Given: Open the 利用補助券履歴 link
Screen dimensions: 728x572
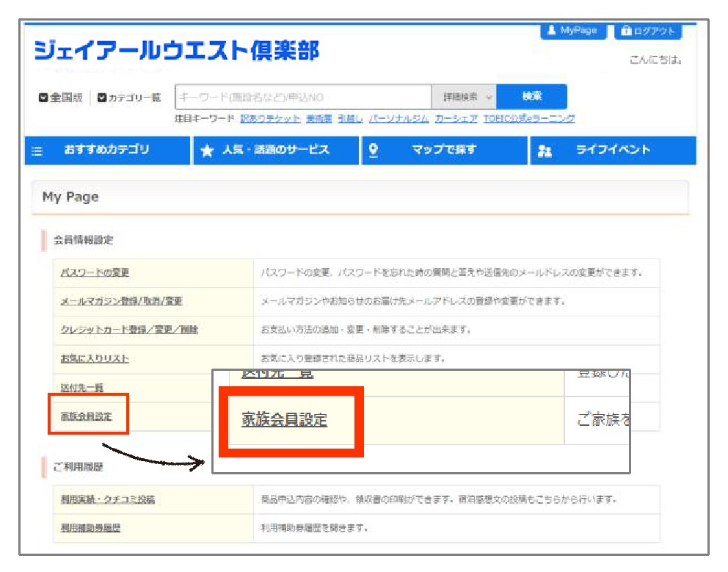Looking at the screenshot, I should pos(90,528).
